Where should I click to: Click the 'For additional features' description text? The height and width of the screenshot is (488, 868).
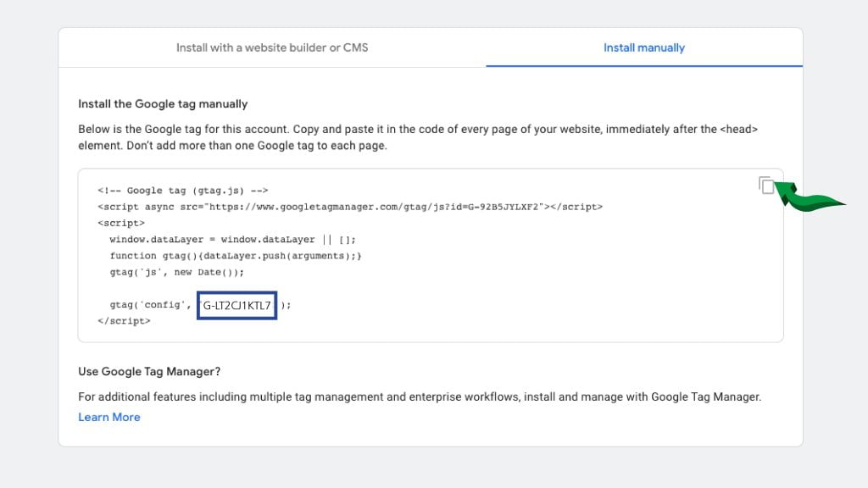(x=420, y=396)
